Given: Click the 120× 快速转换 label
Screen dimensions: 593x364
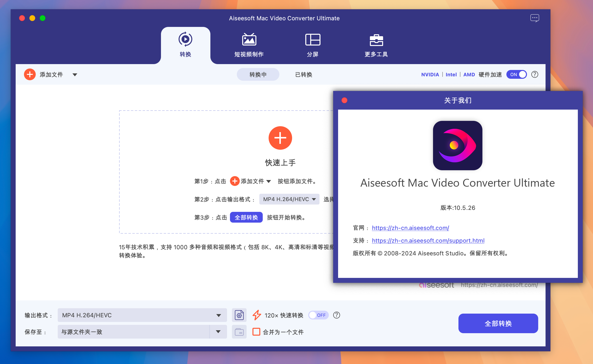Looking at the screenshot, I should 284,315.
